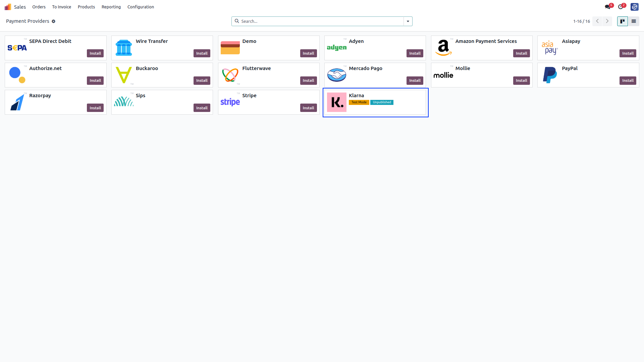Click the Buckaroo logo

pyautogui.click(x=124, y=75)
